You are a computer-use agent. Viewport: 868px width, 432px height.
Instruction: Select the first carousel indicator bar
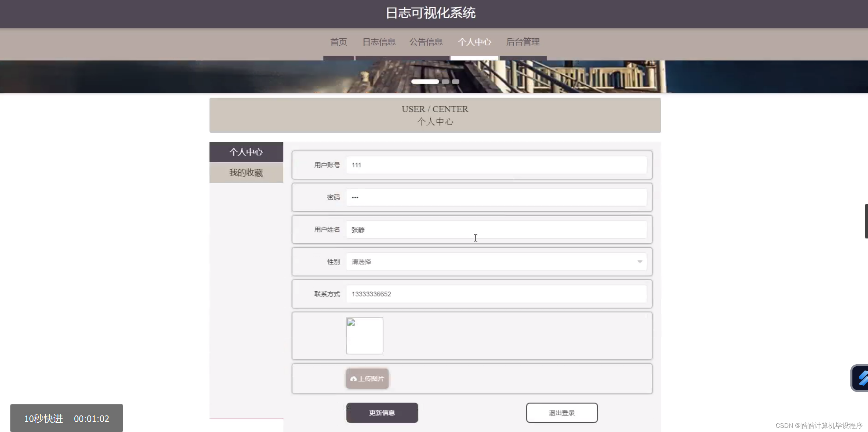[x=424, y=82]
